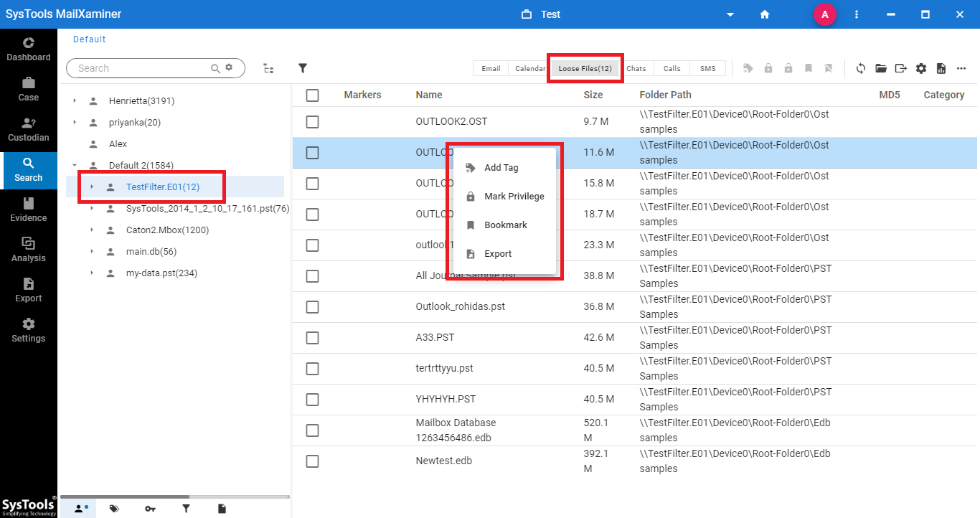This screenshot has height=518, width=980.
Task: Open the toolbar more options ellipsis
Action: pyautogui.click(x=961, y=68)
